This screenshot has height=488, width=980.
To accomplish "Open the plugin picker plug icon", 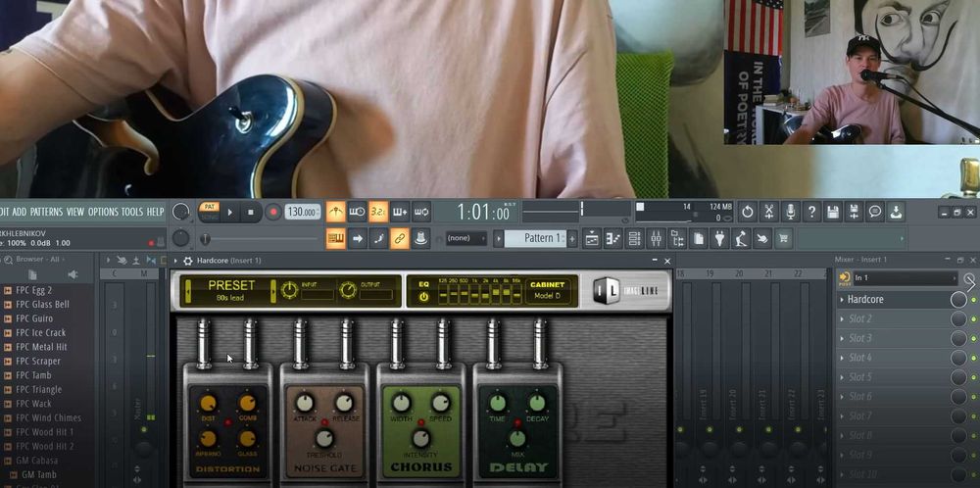I will (720, 238).
